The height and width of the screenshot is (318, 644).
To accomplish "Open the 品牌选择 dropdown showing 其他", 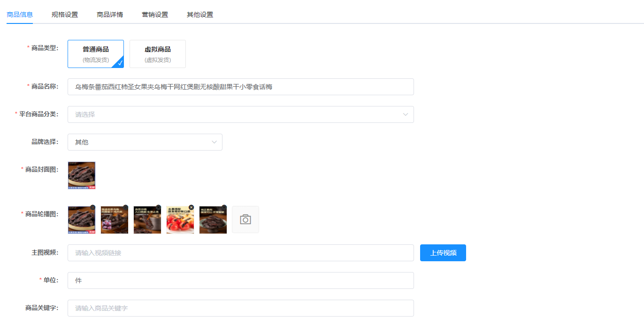I will (x=145, y=142).
